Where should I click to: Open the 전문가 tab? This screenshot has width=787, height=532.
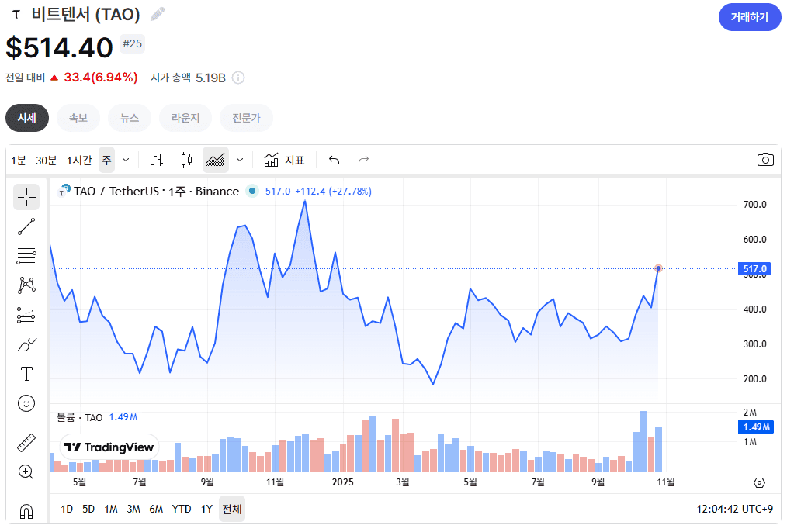(246, 118)
